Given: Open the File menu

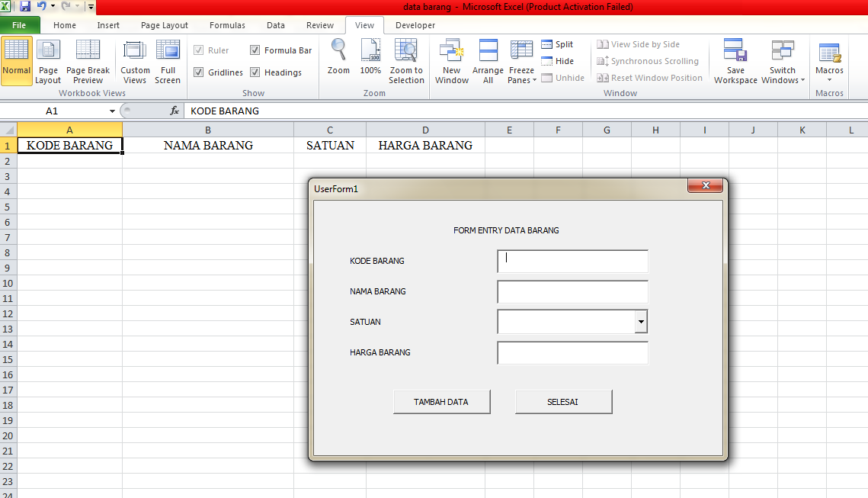Looking at the screenshot, I should pos(18,25).
